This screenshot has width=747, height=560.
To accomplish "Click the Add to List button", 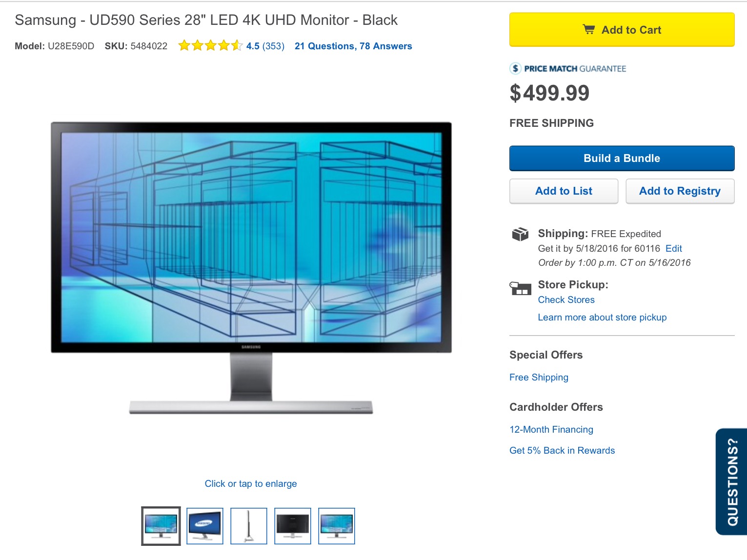I will coord(564,191).
